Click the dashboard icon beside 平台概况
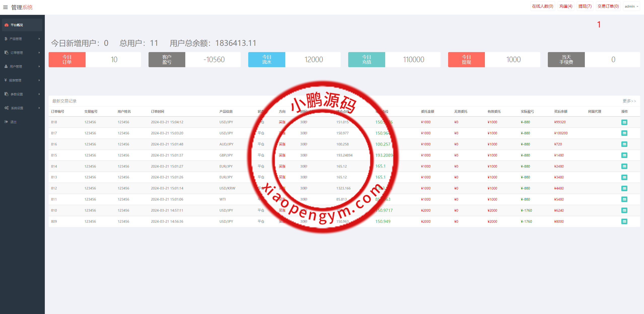 pos(7,25)
